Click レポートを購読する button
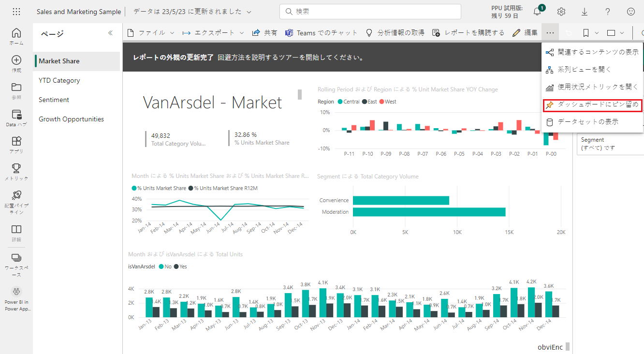 tap(468, 33)
